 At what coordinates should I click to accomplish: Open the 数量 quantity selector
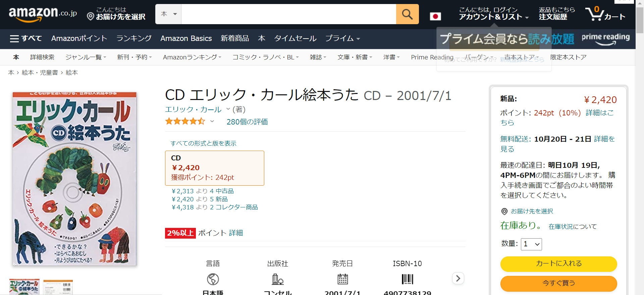point(531,244)
